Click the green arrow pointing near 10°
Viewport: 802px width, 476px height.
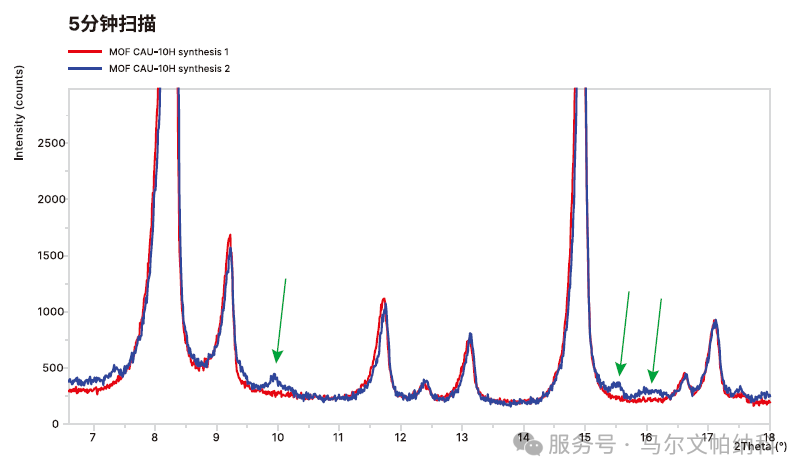(281, 320)
